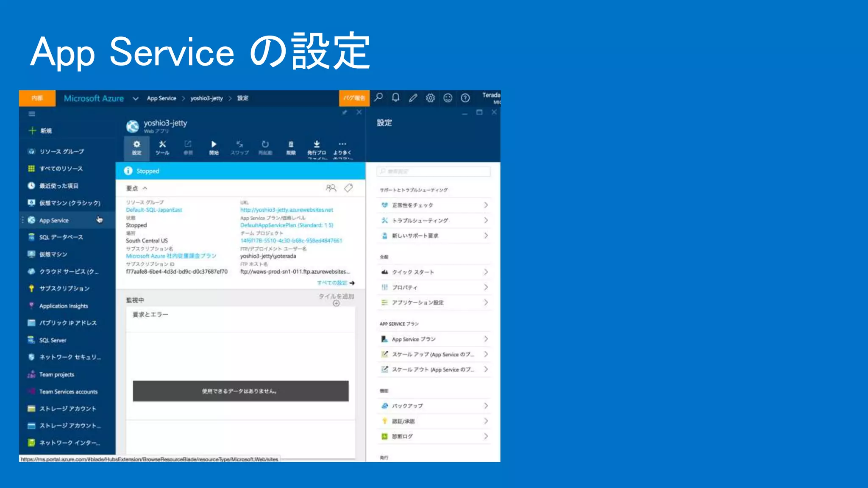Click the pencil edit dashboard icon

coord(413,98)
